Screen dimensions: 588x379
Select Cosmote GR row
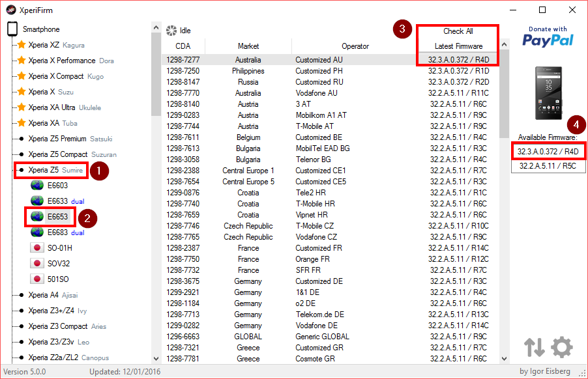pyautogui.click(x=331, y=359)
